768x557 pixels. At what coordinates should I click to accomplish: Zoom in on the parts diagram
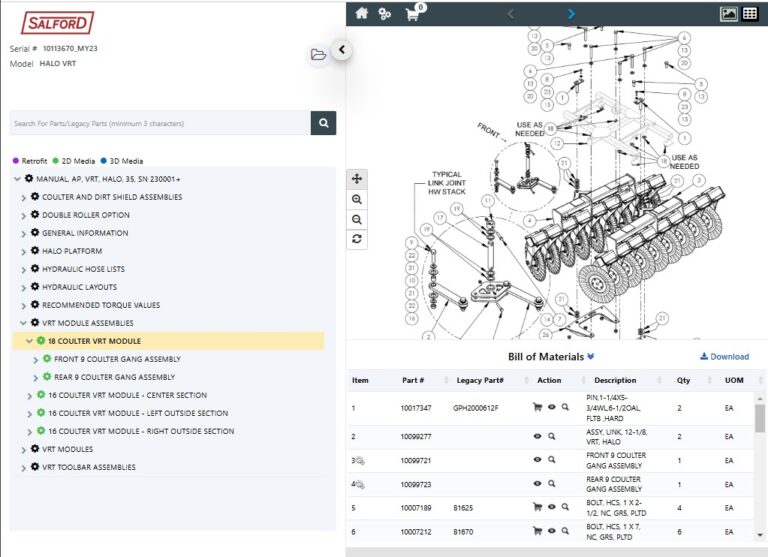point(358,199)
